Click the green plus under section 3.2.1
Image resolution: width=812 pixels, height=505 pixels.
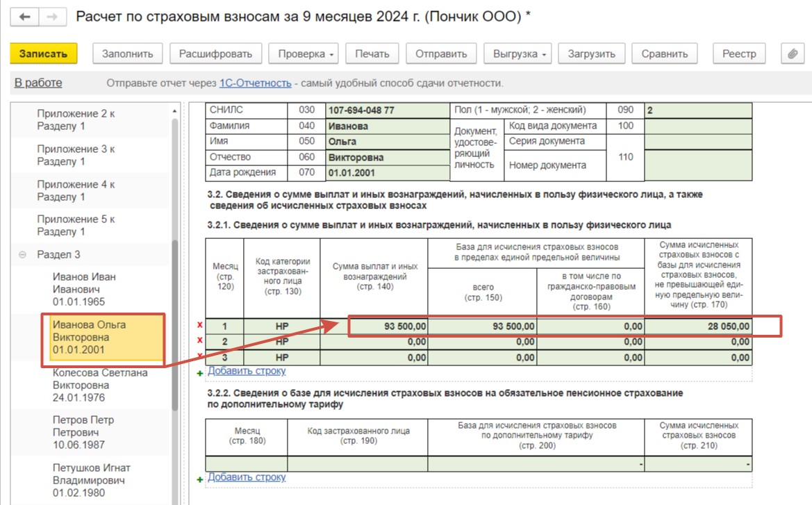click(x=200, y=373)
